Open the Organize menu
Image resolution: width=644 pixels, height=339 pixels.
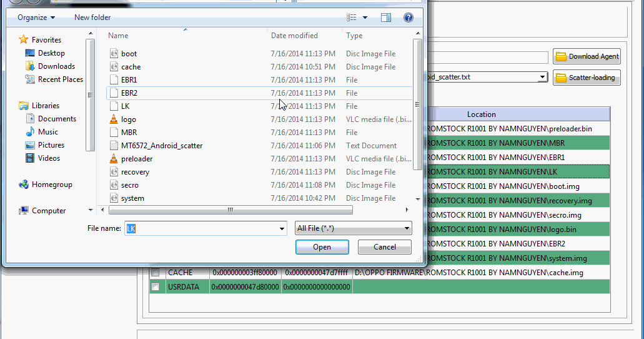pos(36,18)
